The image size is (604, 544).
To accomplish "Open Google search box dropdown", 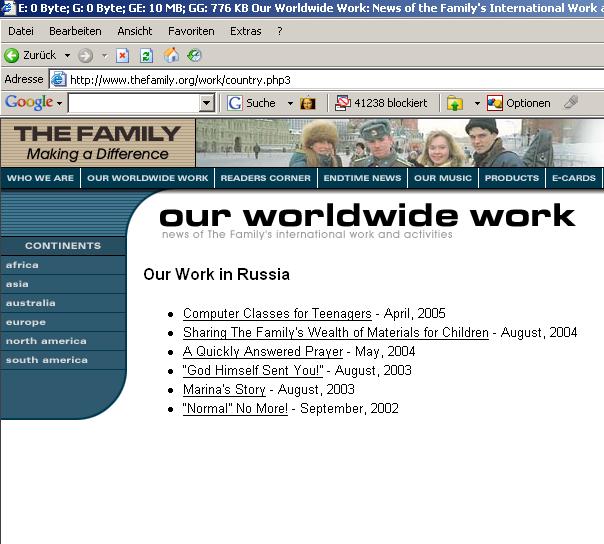I will [207, 103].
